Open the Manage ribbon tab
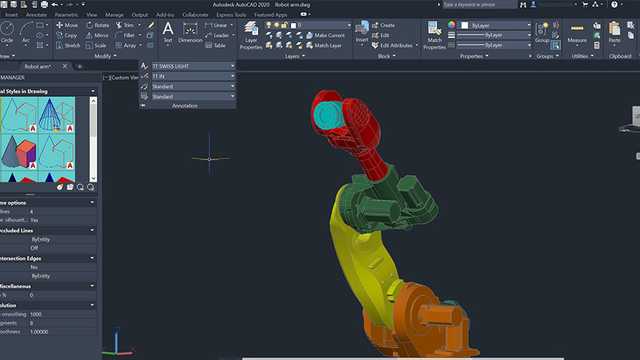This screenshot has height=360, width=640. click(114, 15)
